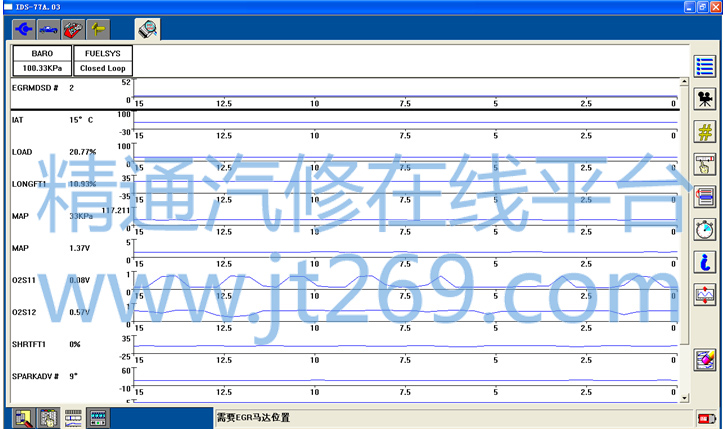Viewport: 725px width, 429px height.
Task: Select the BARO 100.33KPa box
Action: click(x=42, y=61)
